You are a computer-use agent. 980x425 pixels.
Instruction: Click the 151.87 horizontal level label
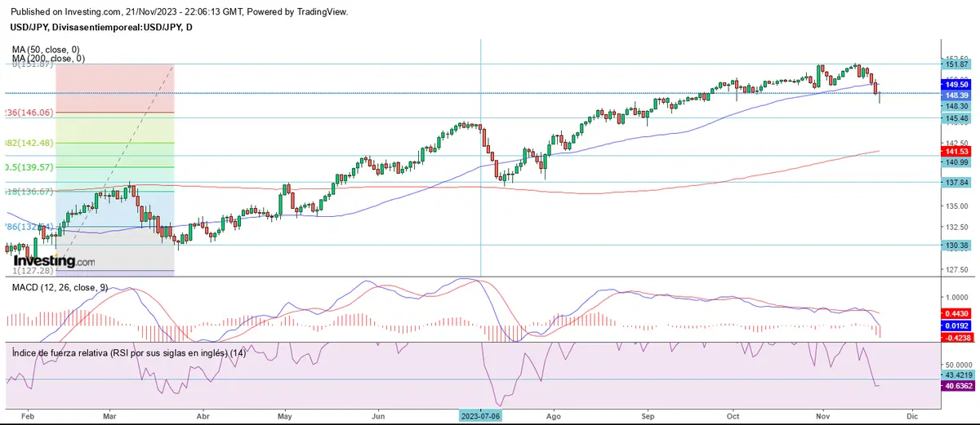956,64
